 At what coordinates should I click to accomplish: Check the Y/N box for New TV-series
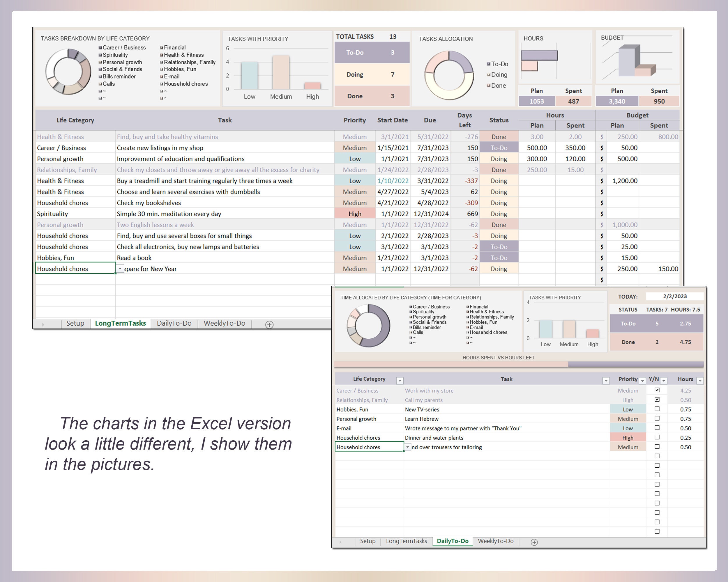[x=657, y=409]
